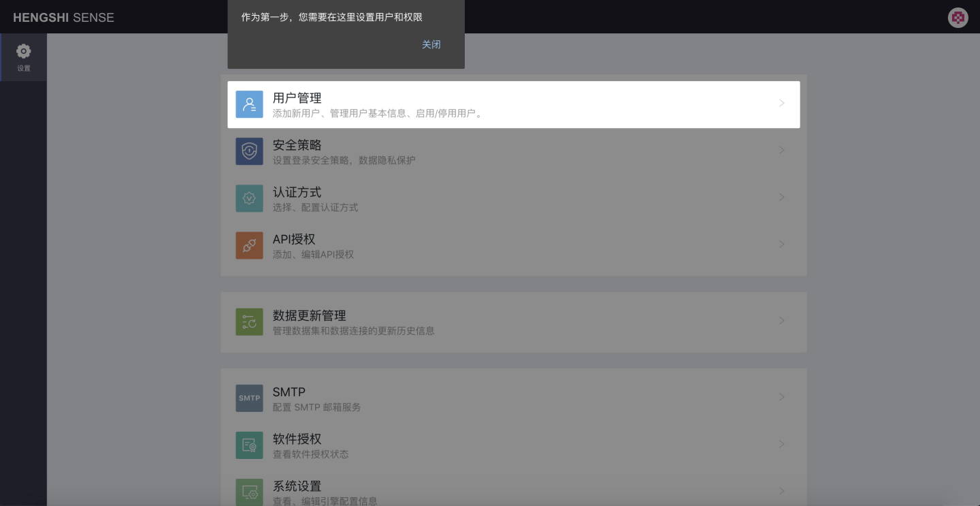Click the User Management (用户管理) icon
This screenshot has width=980, height=506.
coord(249,104)
